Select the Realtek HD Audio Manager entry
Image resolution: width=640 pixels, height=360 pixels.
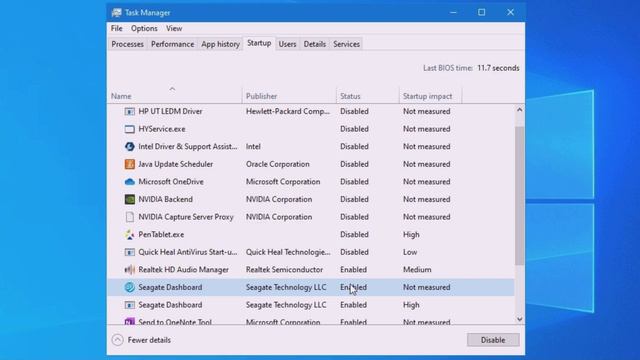[x=311, y=270]
